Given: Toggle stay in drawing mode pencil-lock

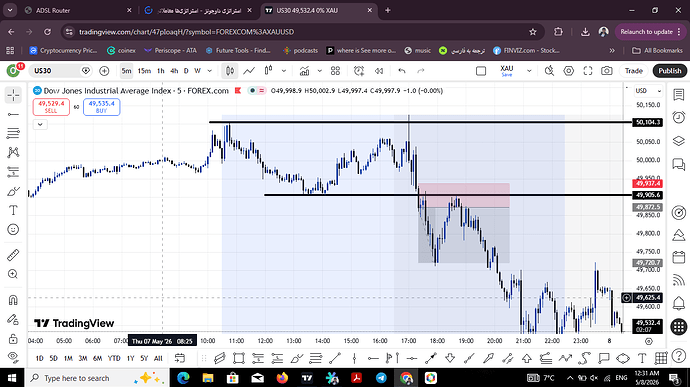Looking at the screenshot, I should tap(13, 320).
